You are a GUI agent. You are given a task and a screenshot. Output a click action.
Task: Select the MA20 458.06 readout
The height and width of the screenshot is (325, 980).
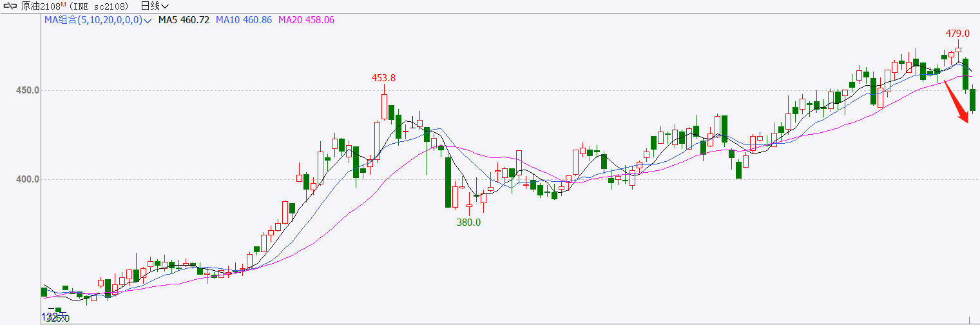pyautogui.click(x=306, y=20)
